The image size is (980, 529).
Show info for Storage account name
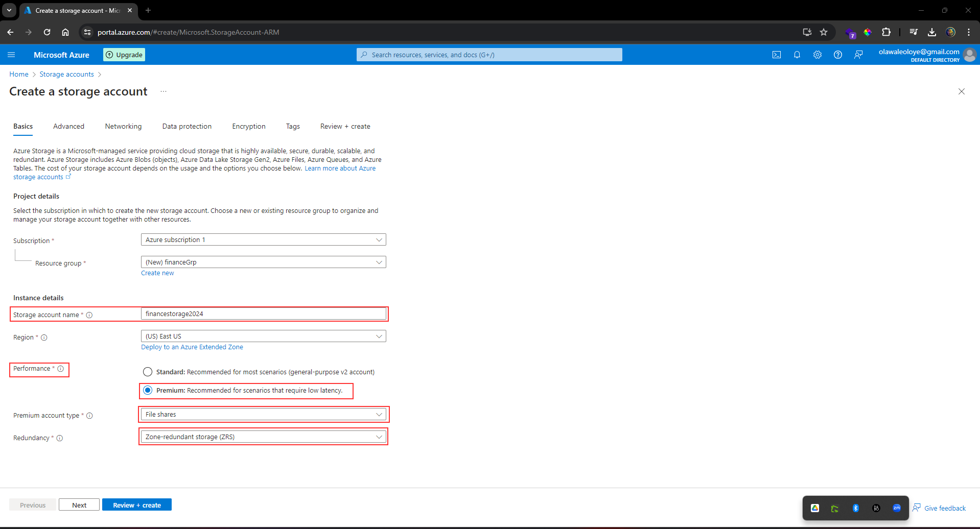(x=89, y=315)
